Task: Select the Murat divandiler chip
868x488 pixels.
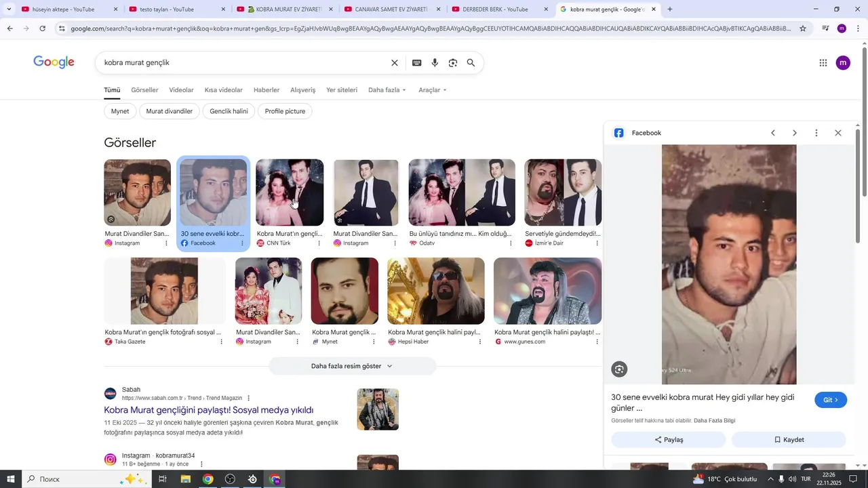Action: tap(170, 111)
